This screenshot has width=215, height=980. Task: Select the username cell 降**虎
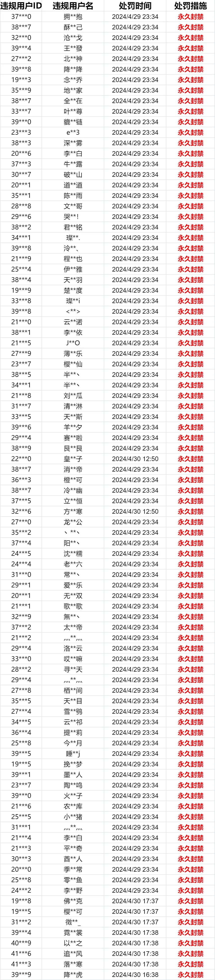pos(72,974)
